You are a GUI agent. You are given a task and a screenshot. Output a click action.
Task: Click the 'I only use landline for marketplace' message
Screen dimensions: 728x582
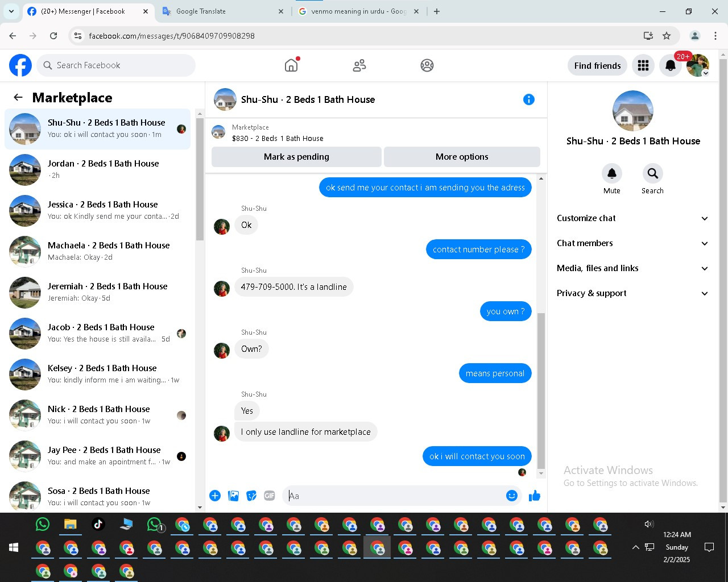[x=305, y=432]
